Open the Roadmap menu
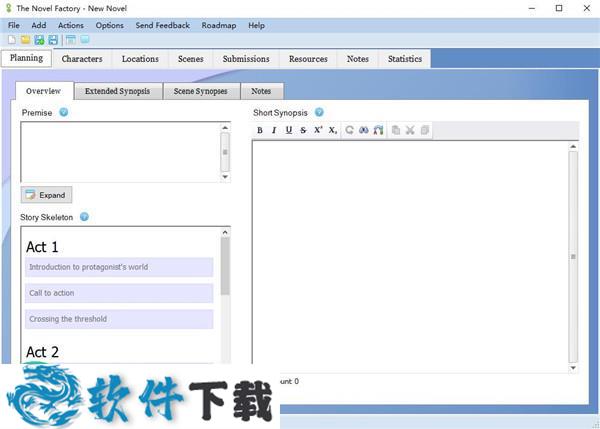The height and width of the screenshot is (429, 600). point(219,25)
